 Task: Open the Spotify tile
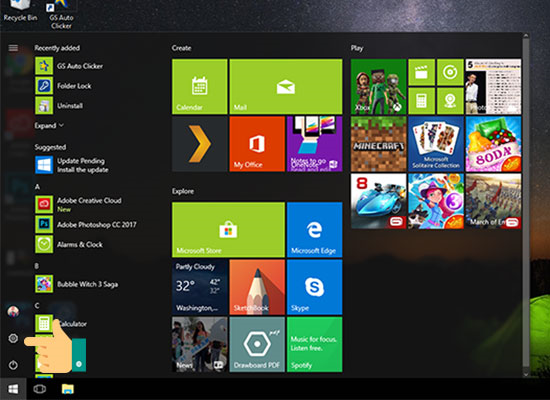point(315,345)
